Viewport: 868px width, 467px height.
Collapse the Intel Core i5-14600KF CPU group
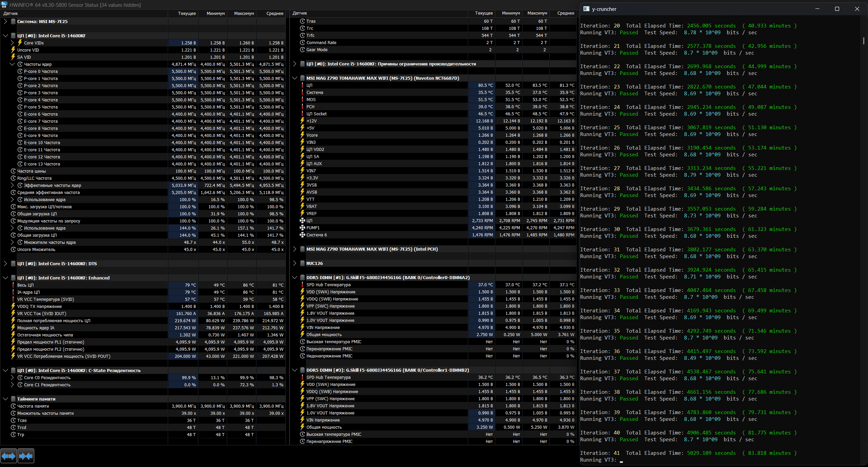coord(5,36)
